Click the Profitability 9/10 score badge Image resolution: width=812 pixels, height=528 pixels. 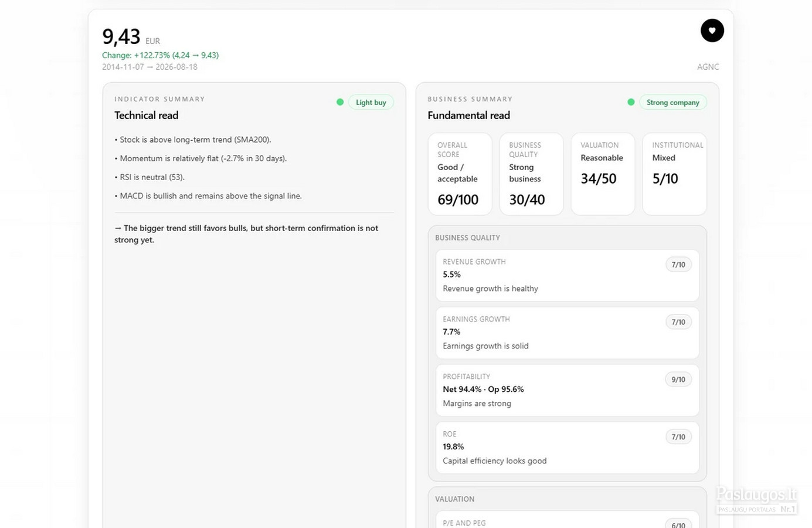coord(678,380)
